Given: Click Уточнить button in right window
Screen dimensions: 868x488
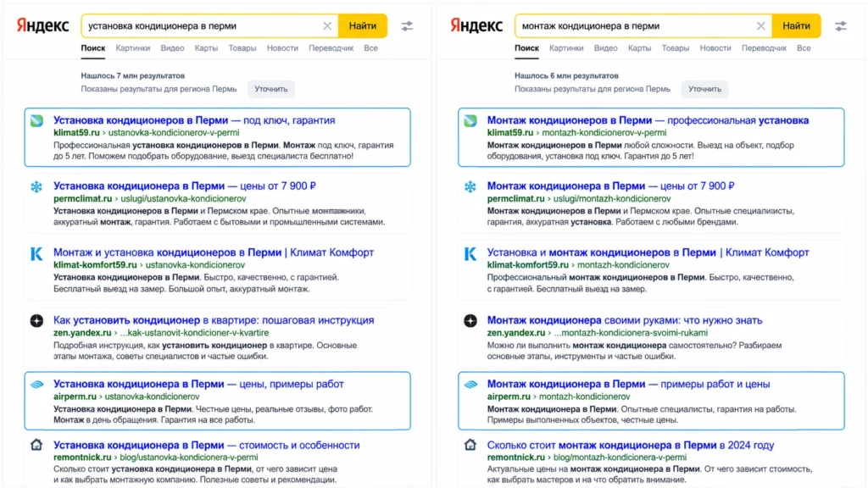Looking at the screenshot, I should coord(704,89).
